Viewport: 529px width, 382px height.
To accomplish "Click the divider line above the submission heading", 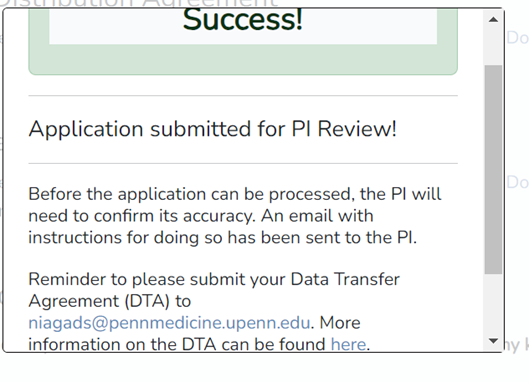I will click(x=243, y=96).
